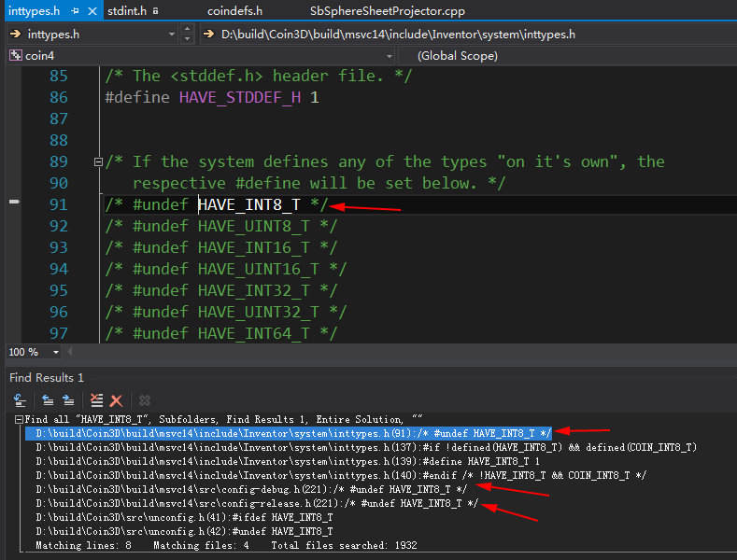Go to next find result location
Image resolution: width=737 pixels, height=560 pixels.
pyautogui.click(x=69, y=399)
